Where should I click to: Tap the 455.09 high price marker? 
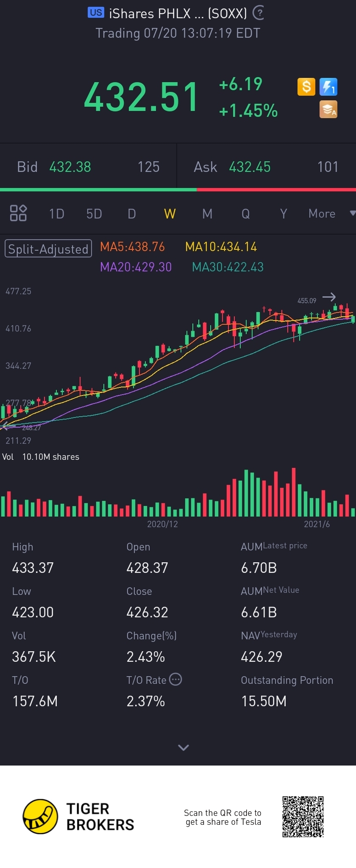(x=307, y=301)
